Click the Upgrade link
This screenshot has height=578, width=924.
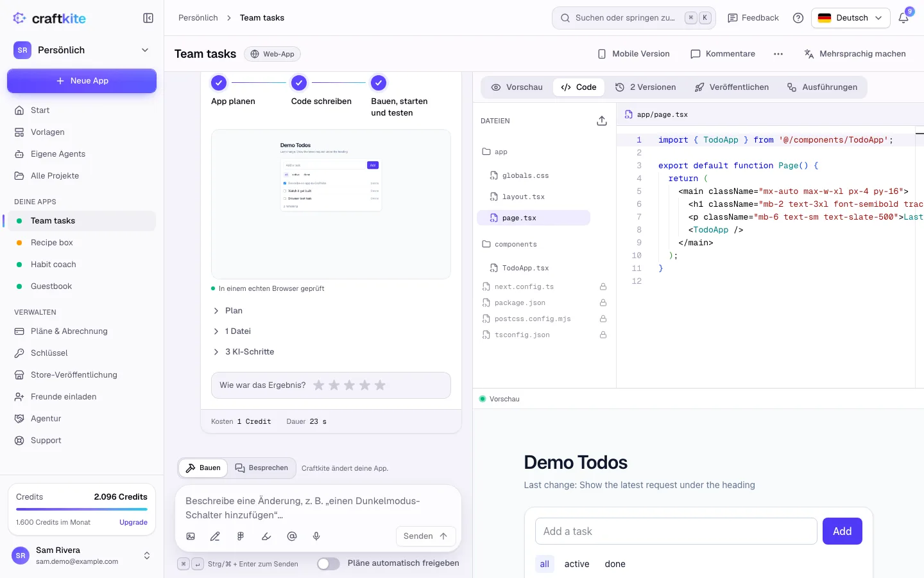tap(133, 522)
